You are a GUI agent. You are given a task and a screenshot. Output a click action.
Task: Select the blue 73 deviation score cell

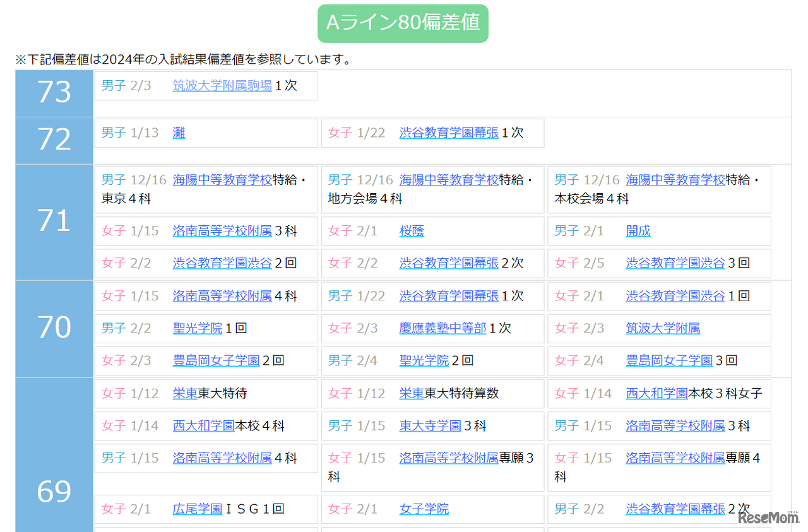54,93
